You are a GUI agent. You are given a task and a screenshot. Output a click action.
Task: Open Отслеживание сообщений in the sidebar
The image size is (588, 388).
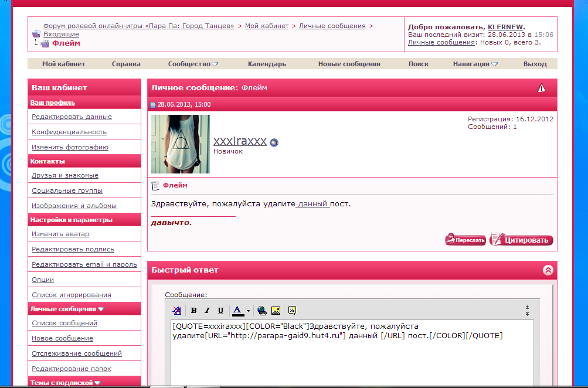click(76, 353)
